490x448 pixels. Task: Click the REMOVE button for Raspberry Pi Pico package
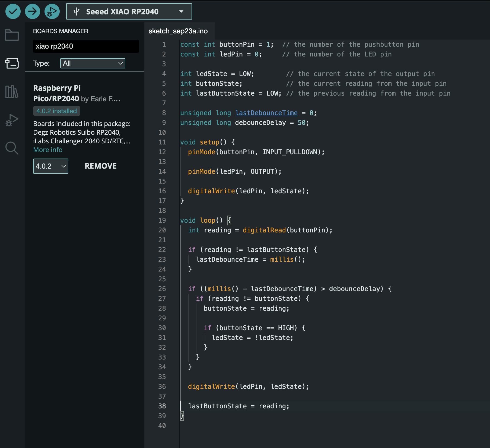tap(101, 166)
